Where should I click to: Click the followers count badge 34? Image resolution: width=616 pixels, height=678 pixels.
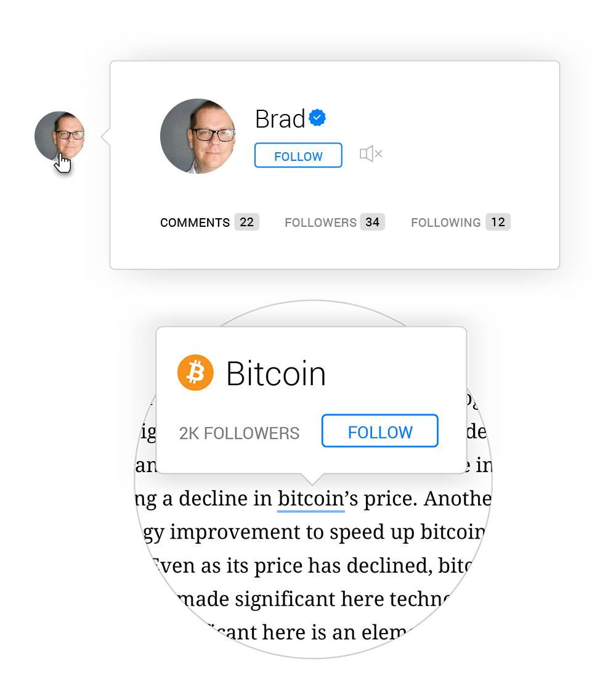[x=373, y=223]
